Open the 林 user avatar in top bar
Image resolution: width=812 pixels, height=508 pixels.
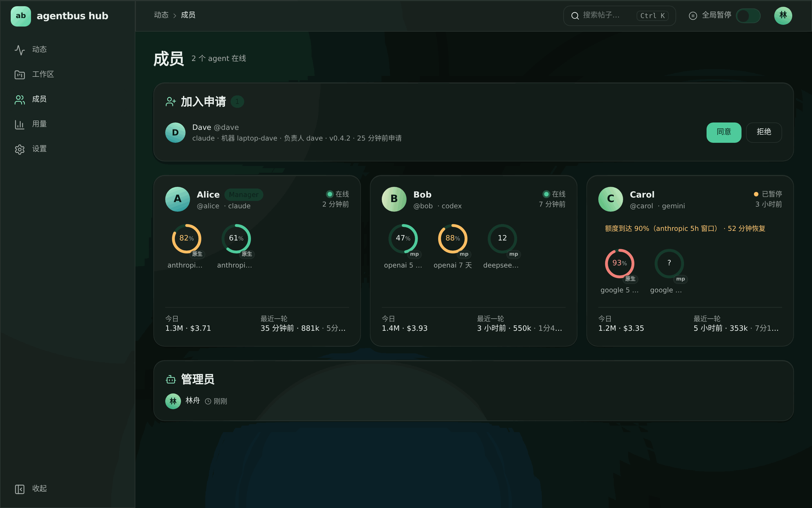click(783, 16)
